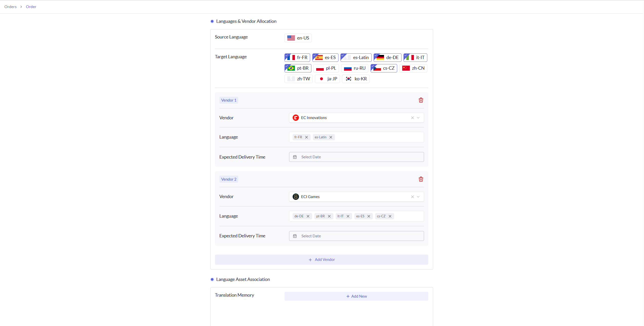
Task: Open the ECI Games vendor dropdown
Action: [418, 197]
